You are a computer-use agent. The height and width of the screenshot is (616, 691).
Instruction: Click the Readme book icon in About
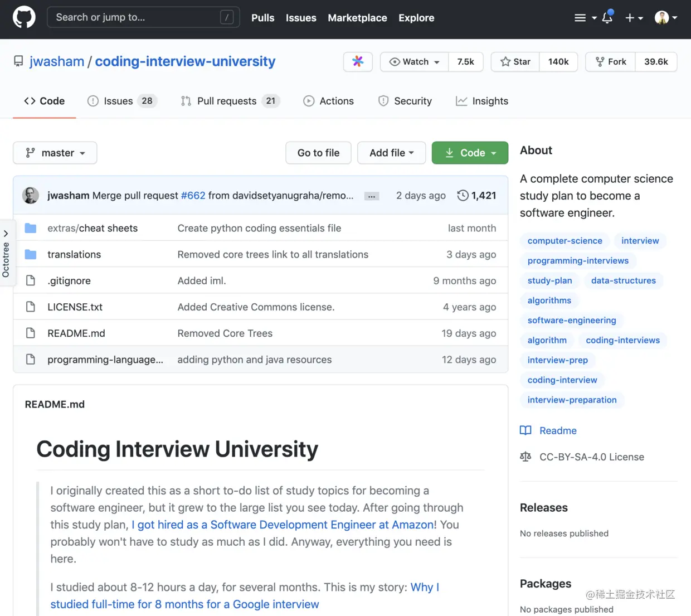pyautogui.click(x=525, y=430)
